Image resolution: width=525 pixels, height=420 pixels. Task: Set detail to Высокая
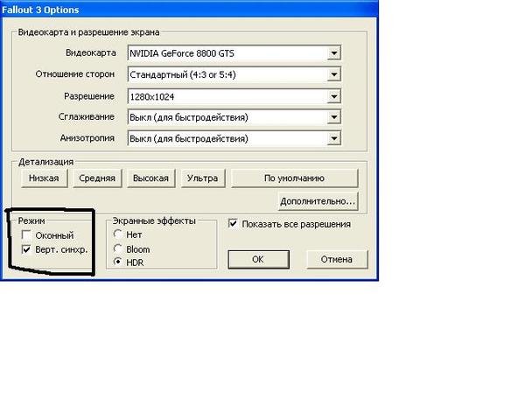point(151,178)
